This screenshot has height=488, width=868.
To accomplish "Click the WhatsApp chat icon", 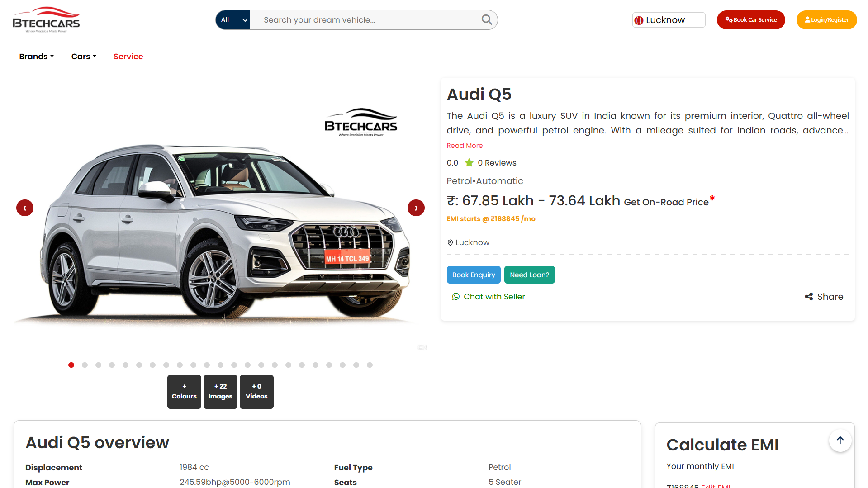I will click(456, 297).
